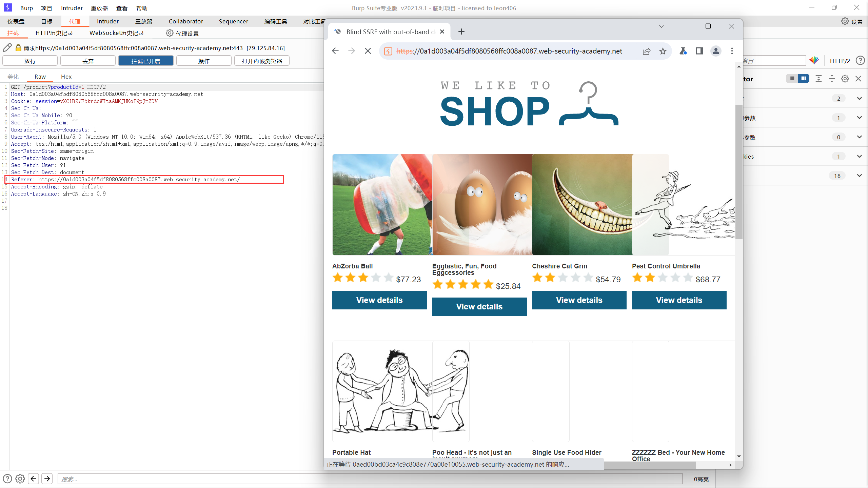
Task: Bookmark page with star icon
Action: click(x=663, y=51)
